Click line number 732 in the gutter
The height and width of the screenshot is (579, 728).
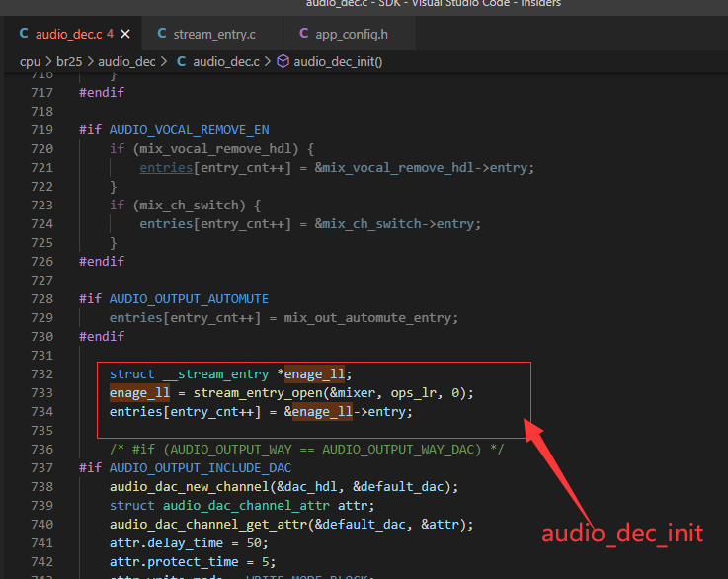click(x=41, y=374)
